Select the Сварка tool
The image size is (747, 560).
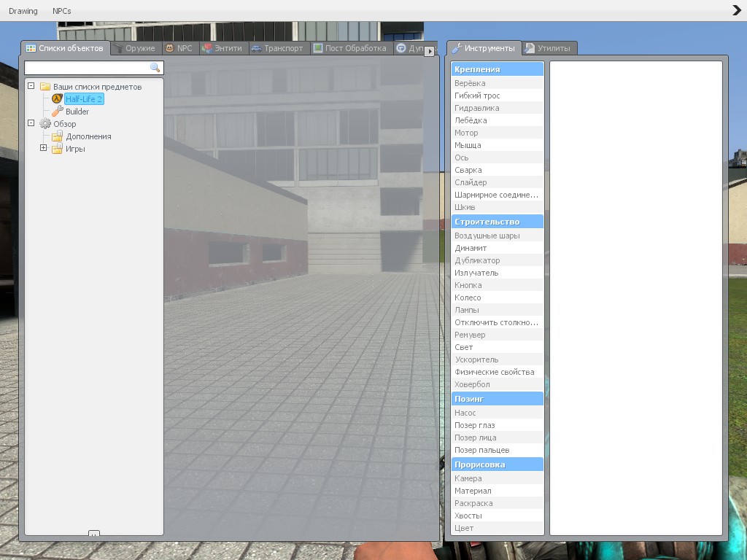pos(468,170)
